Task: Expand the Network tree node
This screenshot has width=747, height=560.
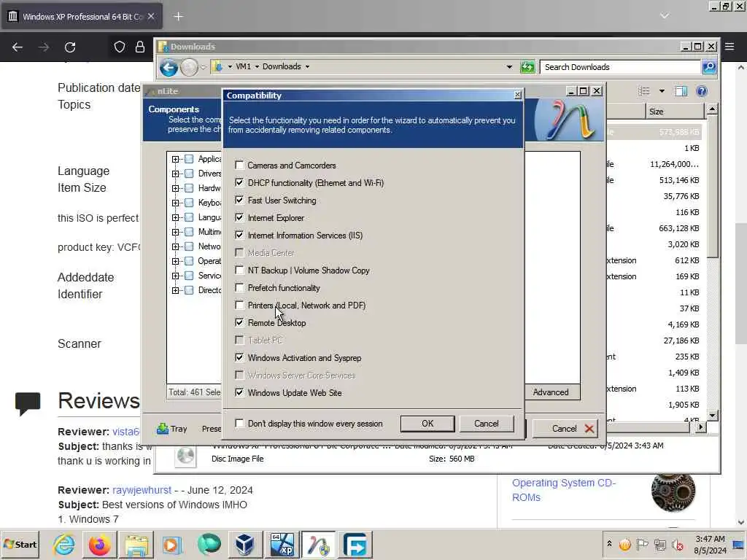Action: [175, 246]
